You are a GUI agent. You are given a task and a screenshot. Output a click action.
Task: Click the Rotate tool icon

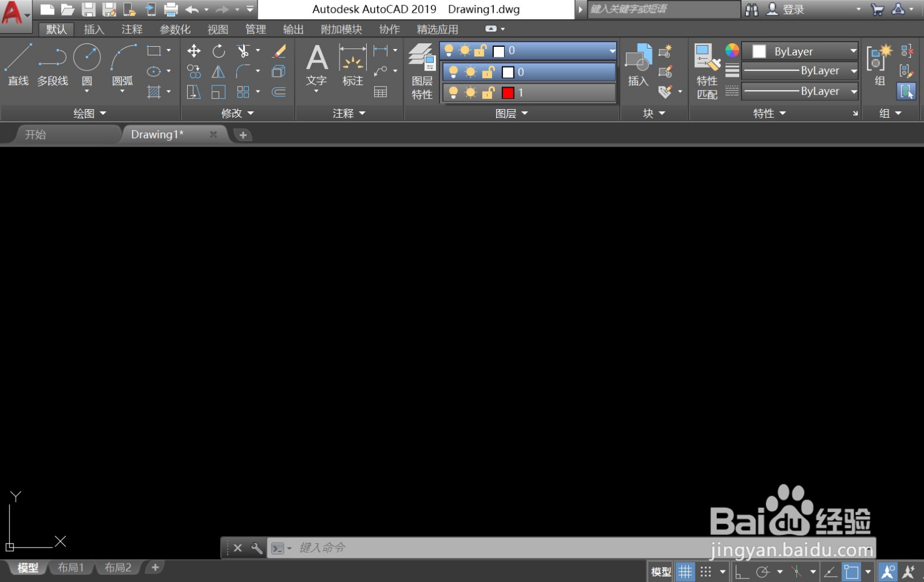[x=218, y=51]
